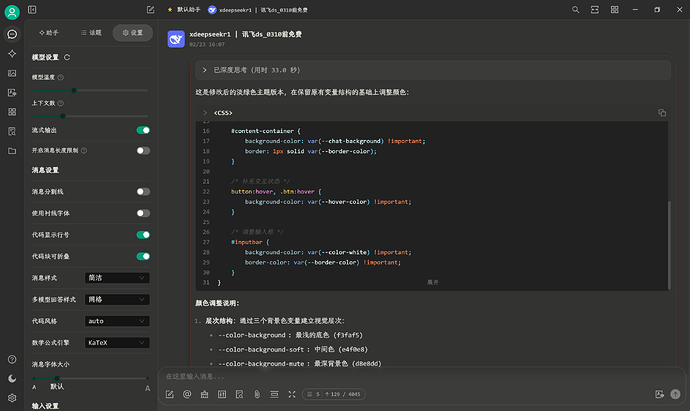The height and width of the screenshot is (411, 690).
Task: Show info for 上下文数
Action: [x=61, y=103]
